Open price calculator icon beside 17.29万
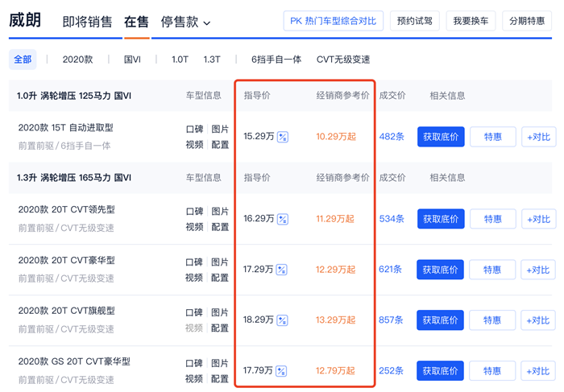Screen dimensions: 564x392 (281, 270)
